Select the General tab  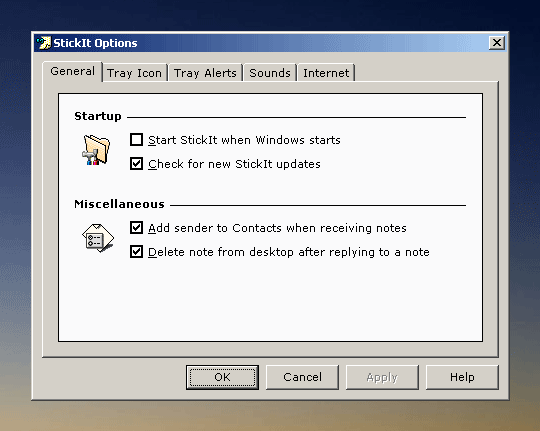click(x=72, y=71)
